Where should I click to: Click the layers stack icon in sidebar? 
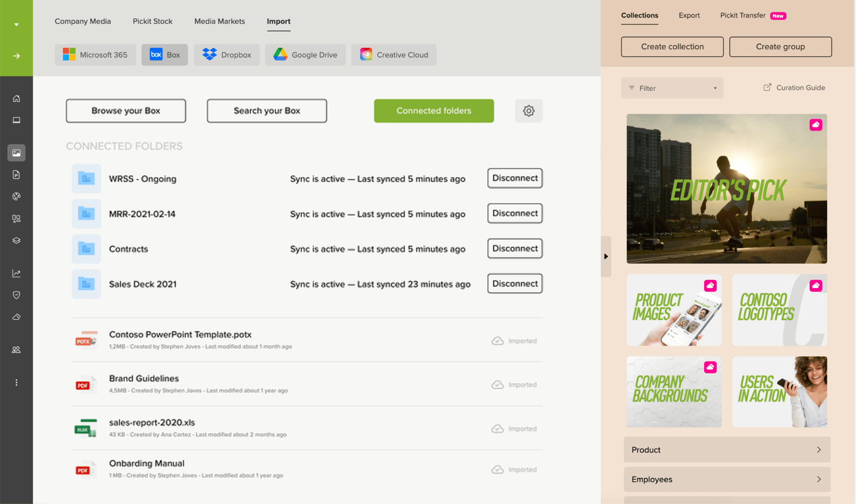pos(16,241)
